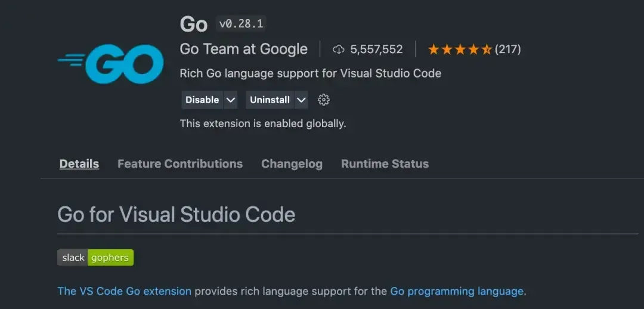Follow the VS Code Go extension link
644x309 pixels.
(124, 292)
